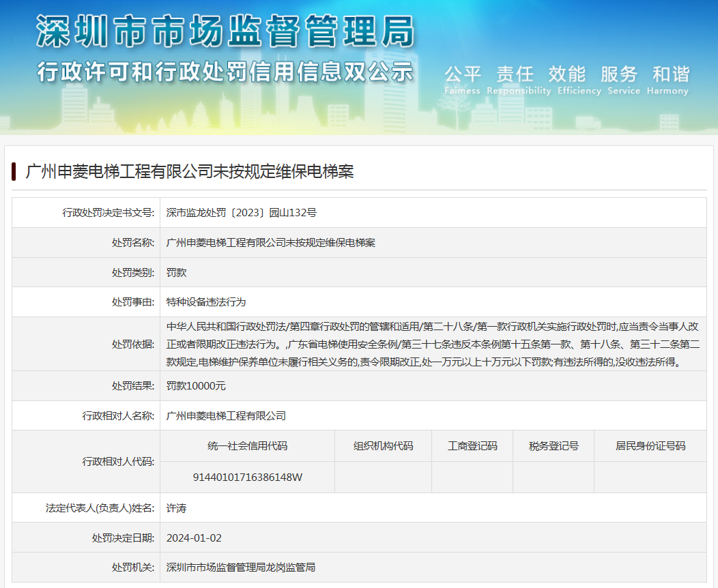Select the 处罚事由 row label
The width and height of the screenshot is (718, 588).
pos(133,302)
